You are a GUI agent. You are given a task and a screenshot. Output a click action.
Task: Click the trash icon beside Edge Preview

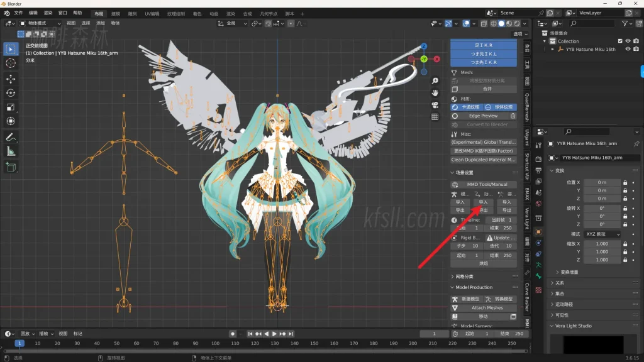pos(513,116)
